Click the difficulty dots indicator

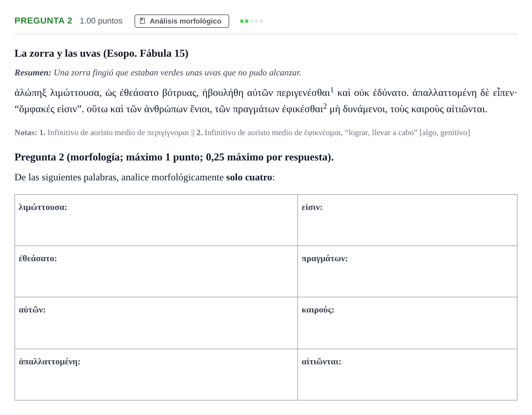click(x=252, y=21)
